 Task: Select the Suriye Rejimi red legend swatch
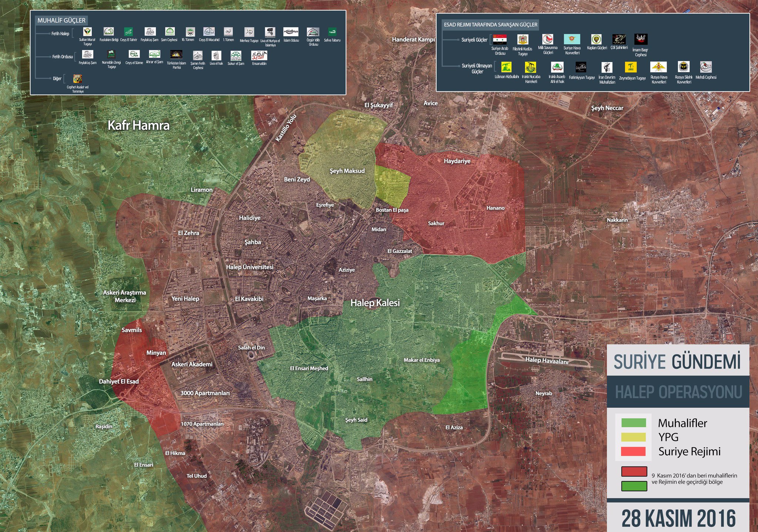click(x=634, y=451)
